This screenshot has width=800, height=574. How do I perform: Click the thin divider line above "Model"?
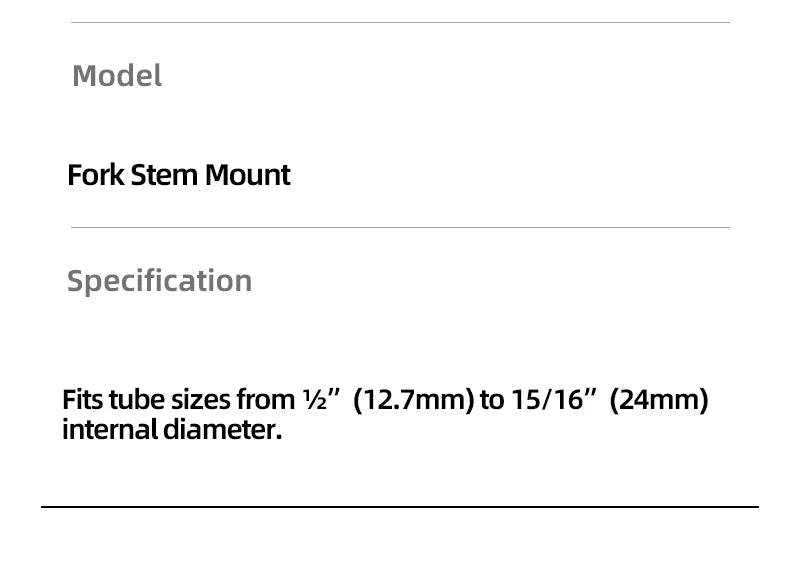tap(400, 22)
